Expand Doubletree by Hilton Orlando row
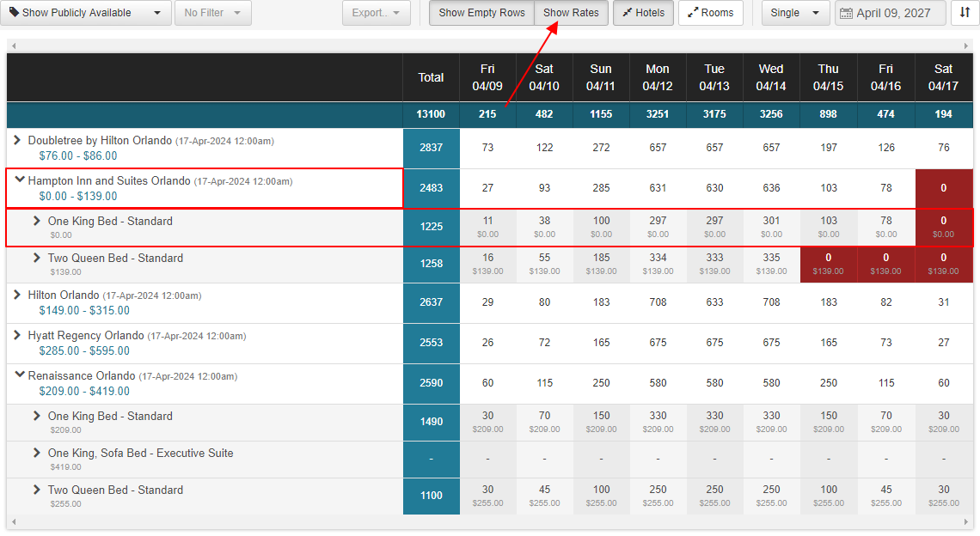This screenshot has width=980, height=536. (x=17, y=141)
